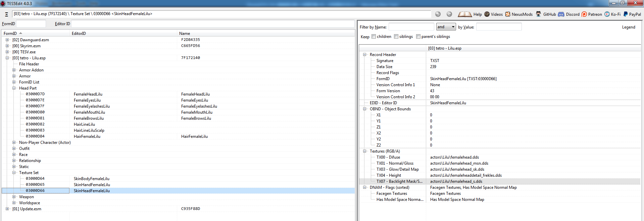Viewport: 644px width, 221px height.
Task: Expand the Worldspace group
Action: click(14, 203)
